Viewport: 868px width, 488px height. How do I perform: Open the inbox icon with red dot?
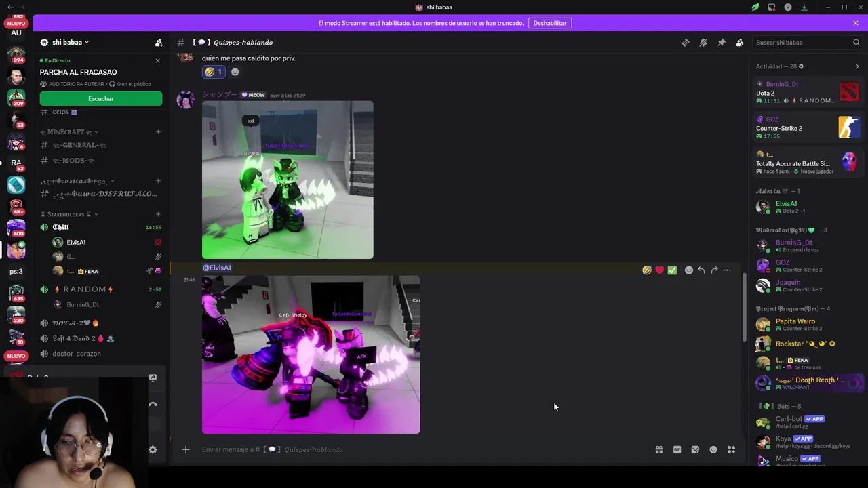[x=772, y=7]
